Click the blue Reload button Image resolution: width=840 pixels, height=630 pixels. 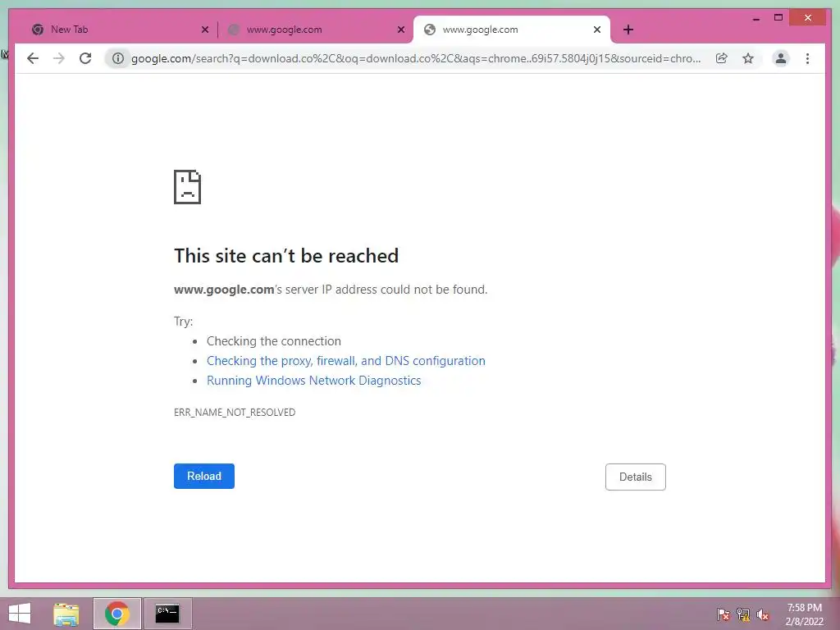(x=204, y=476)
